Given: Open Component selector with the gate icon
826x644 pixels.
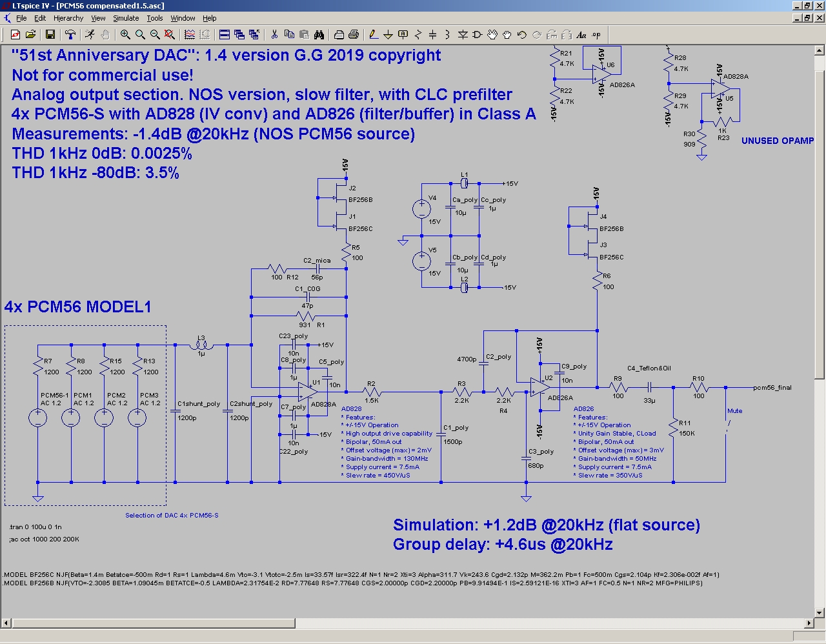Looking at the screenshot, I should [x=478, y=34].
